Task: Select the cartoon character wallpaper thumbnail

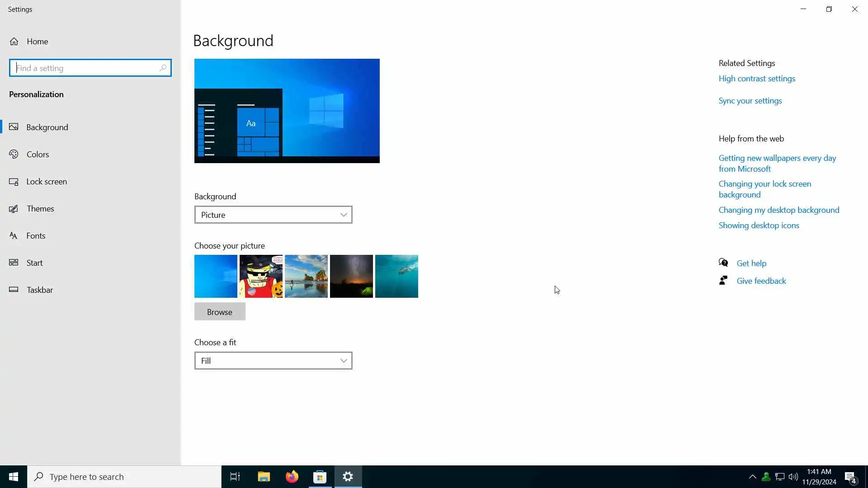Action: 261,277
